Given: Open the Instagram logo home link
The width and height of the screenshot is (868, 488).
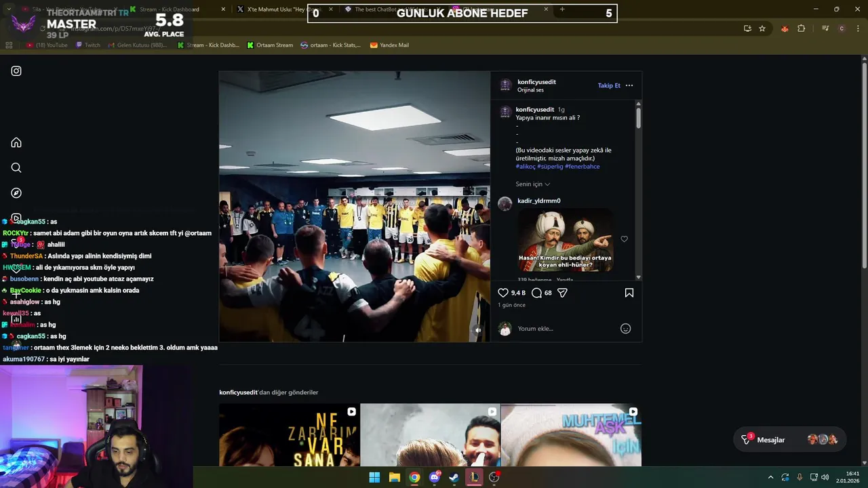Looking at the screenshot, I should (x=16, y=71).
